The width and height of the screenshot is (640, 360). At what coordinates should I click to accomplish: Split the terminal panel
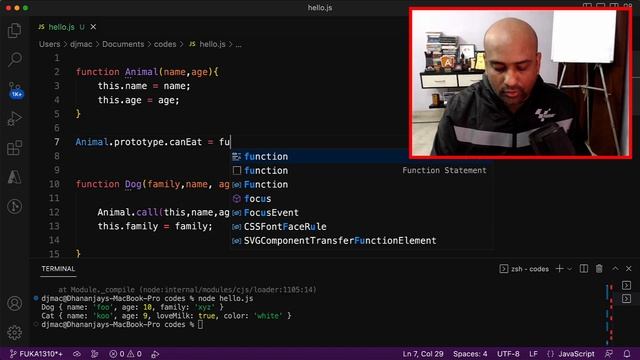pos(584,269)
